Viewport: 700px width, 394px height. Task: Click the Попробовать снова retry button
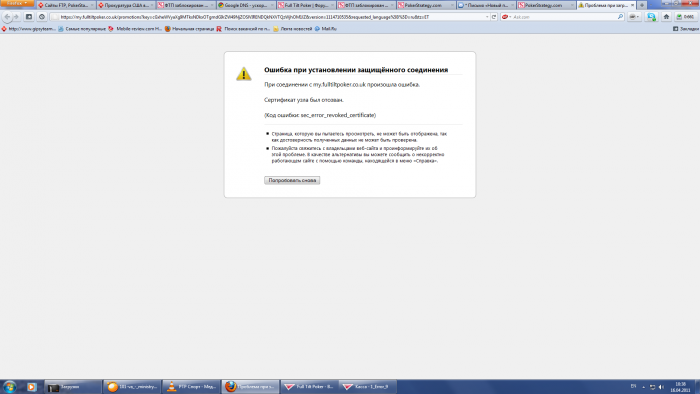[292, 180]
